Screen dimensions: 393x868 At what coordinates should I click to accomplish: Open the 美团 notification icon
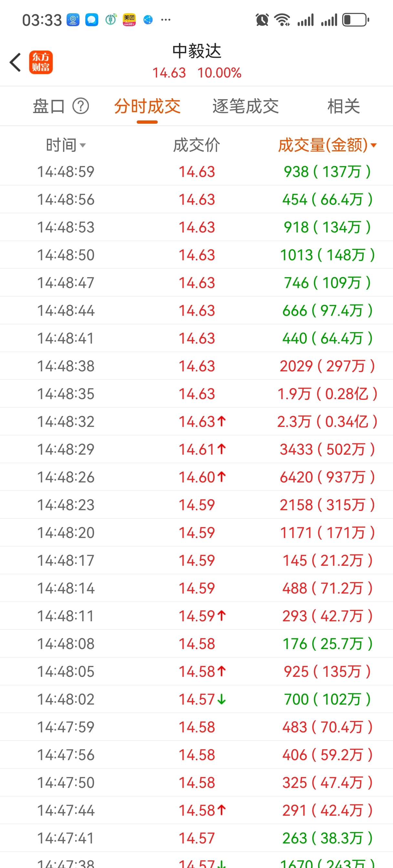(129, 20)
